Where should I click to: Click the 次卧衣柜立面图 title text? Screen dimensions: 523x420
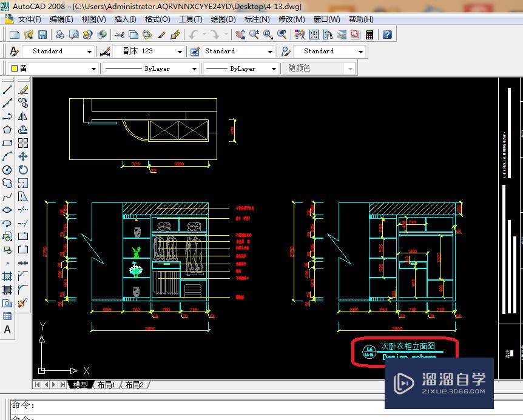[x=408, y=347]
